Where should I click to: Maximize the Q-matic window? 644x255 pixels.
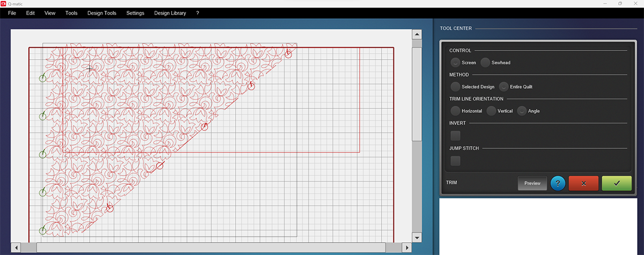click(x=620, y=3)
